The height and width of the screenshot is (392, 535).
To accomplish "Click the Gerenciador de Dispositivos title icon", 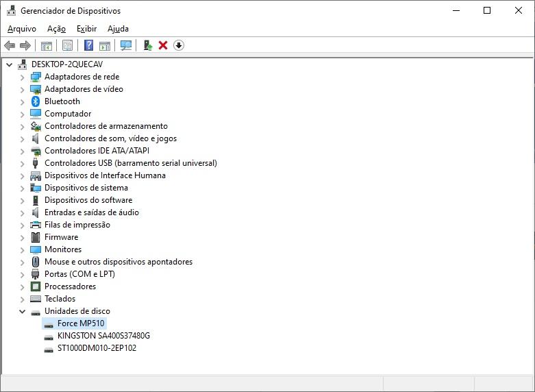I will (11, 10).
